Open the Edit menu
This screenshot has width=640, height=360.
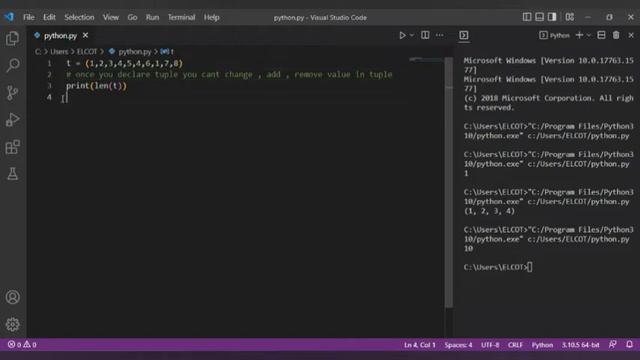[49, 17]
